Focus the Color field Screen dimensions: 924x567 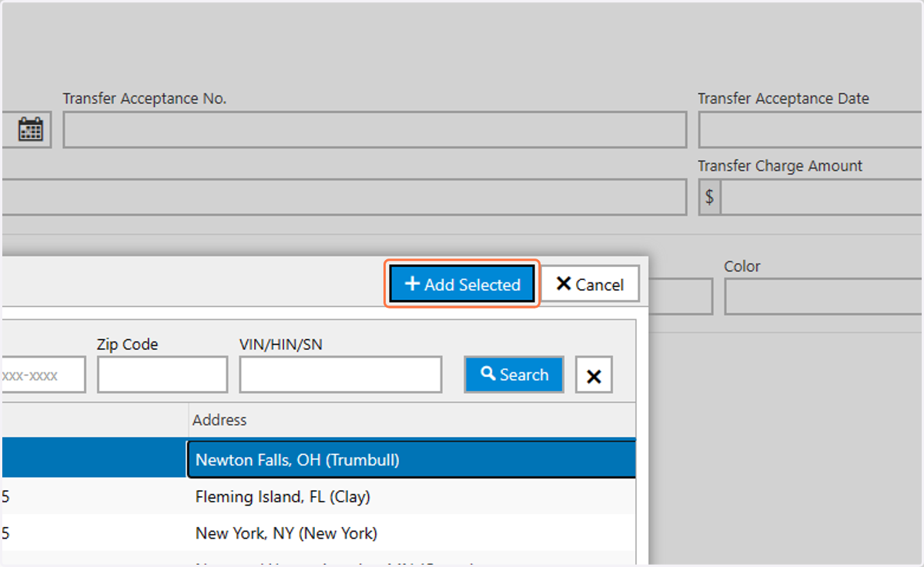pos(824,296)
